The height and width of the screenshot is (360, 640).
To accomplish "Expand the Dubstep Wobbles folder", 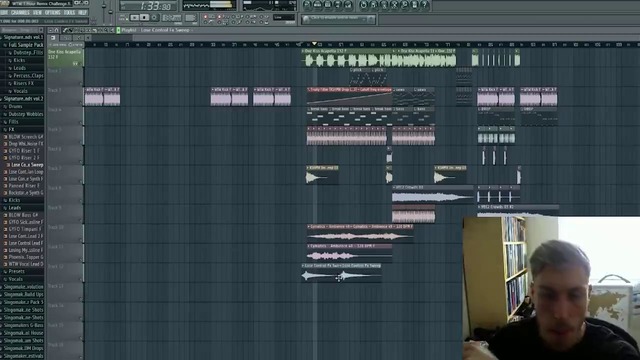I will [x=24, y=114].
